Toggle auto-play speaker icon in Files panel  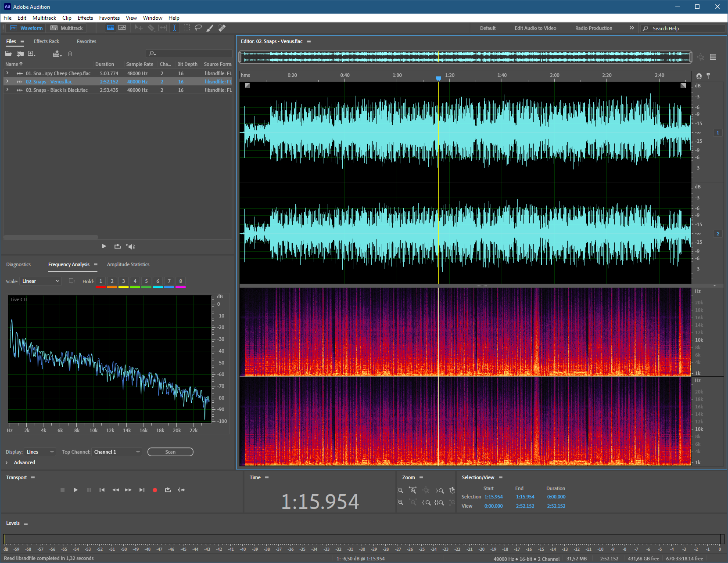point(131,246)
